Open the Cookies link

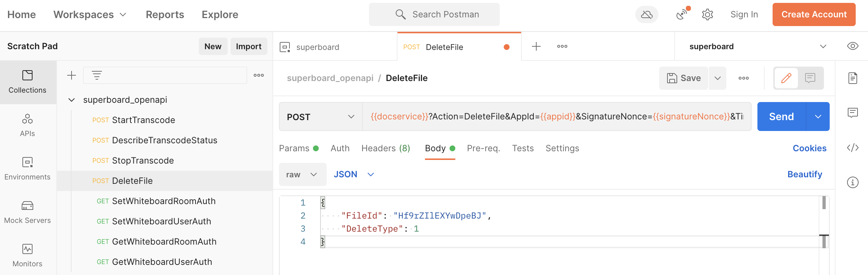point(809,148)
